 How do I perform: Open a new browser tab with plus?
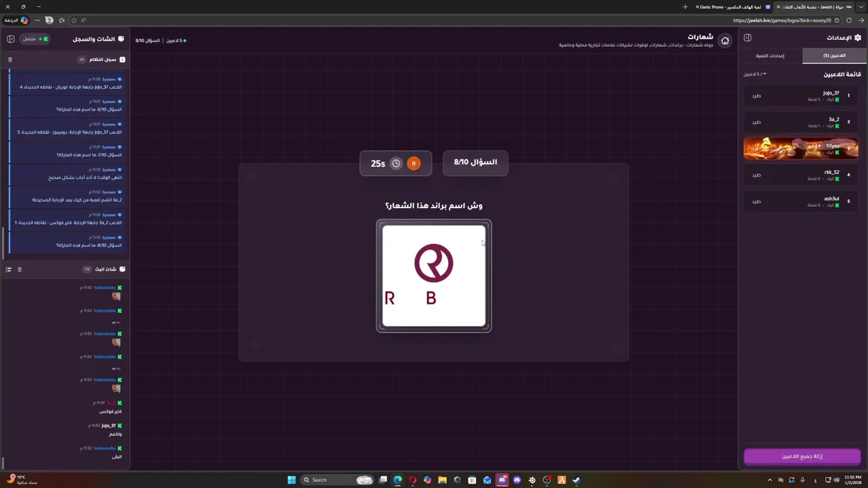(x=685, y=7)
